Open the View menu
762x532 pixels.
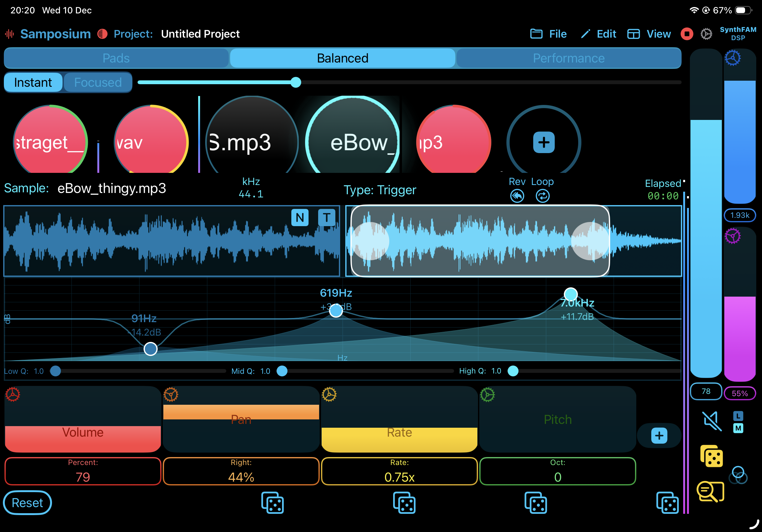pos(649,34)
